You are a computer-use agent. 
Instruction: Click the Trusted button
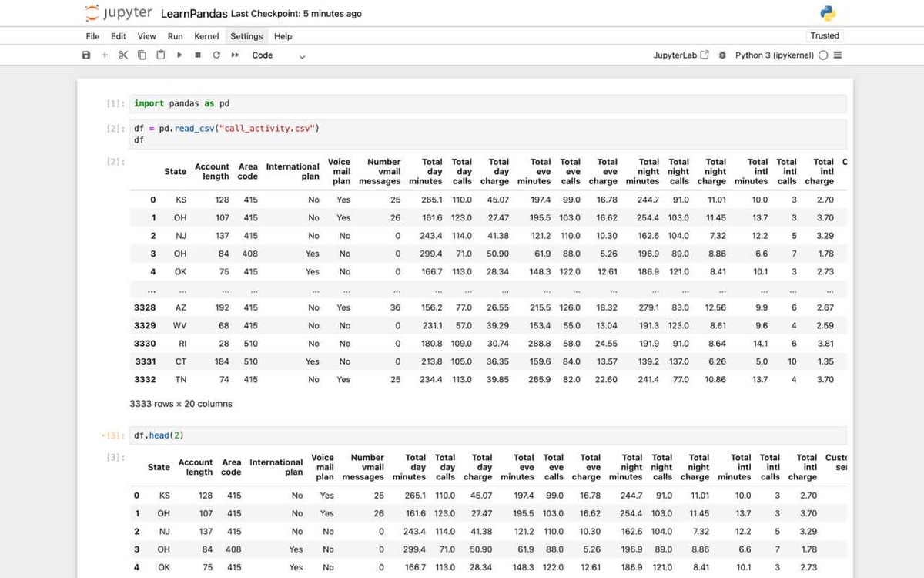click(x=825, y=35)
